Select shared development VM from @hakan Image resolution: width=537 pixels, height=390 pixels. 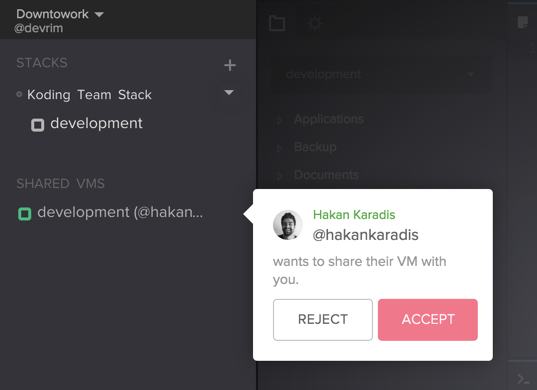(x=120, y=212)
